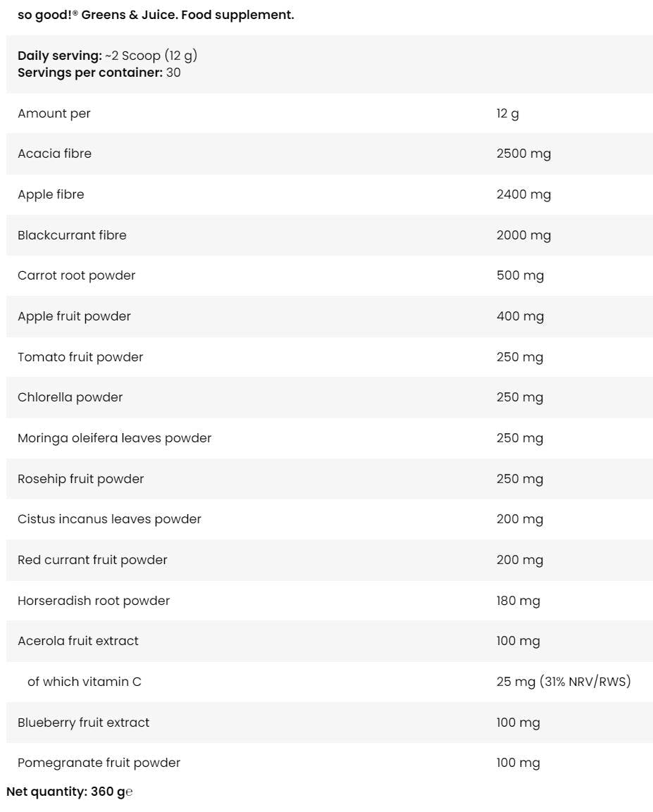
Task: Click the 180 mg Horseradish amount
Action: (x=518, y=601)
